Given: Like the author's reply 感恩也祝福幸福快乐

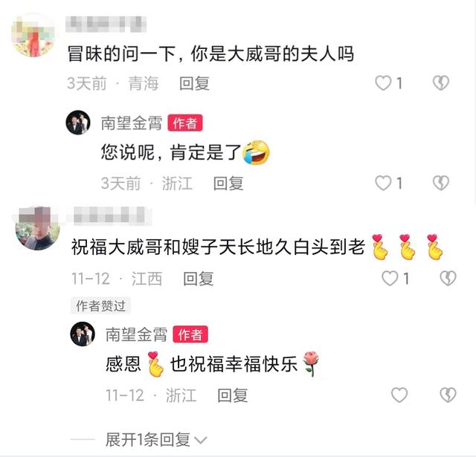Looking at the screenshot, I should tap(399, 395).
